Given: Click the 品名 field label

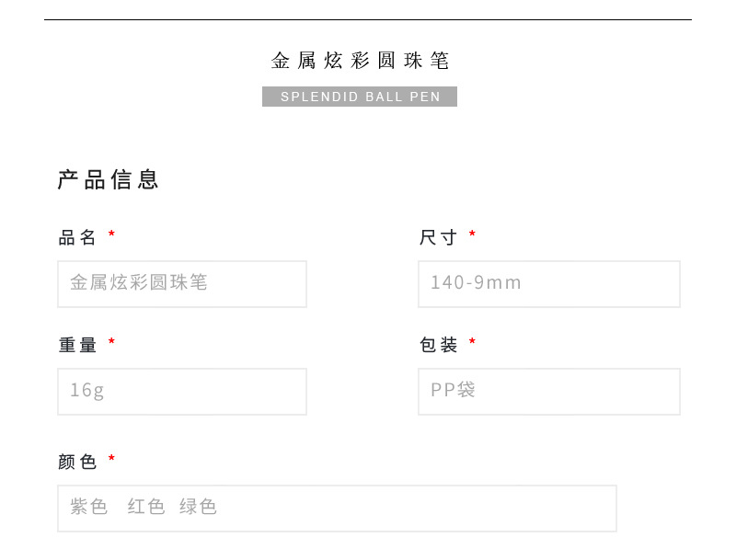Looking at the screenshot, I should [77, 238].
